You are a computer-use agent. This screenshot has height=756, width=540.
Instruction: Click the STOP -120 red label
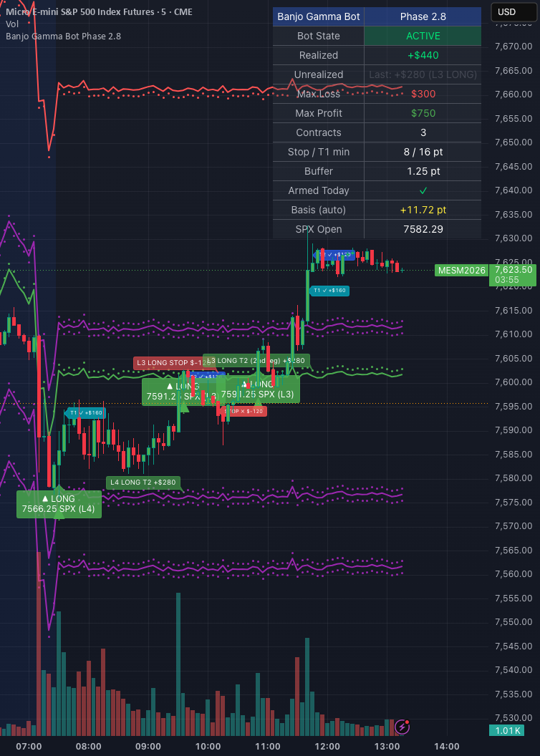(244, 411)
